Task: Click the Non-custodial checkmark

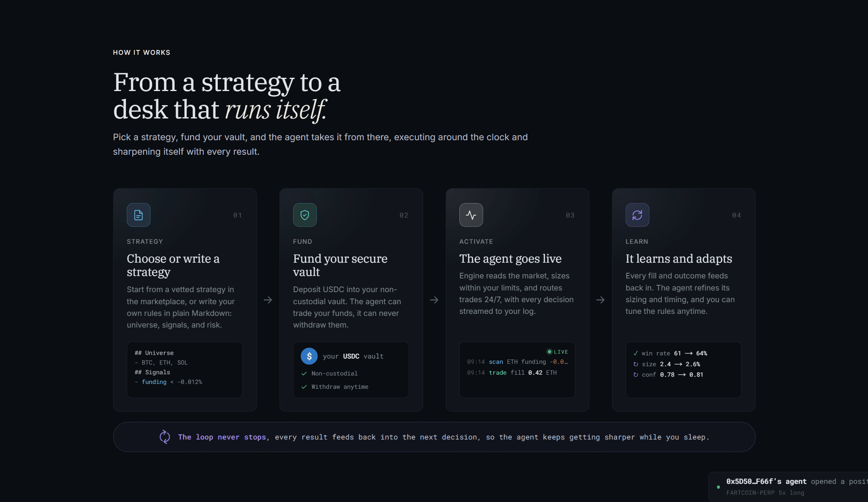Action: [304, 373]
